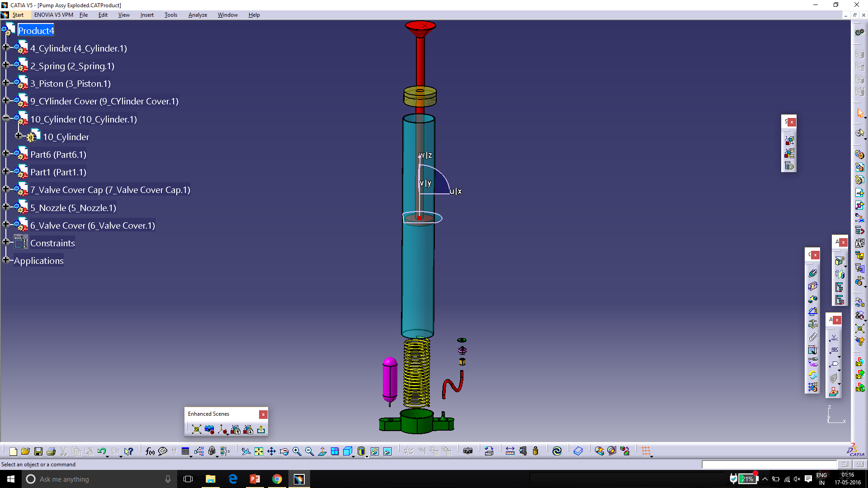Screen dimensions: 868x488
Task: Click the Save floppy disk icon
Action: tap(38, 451)
